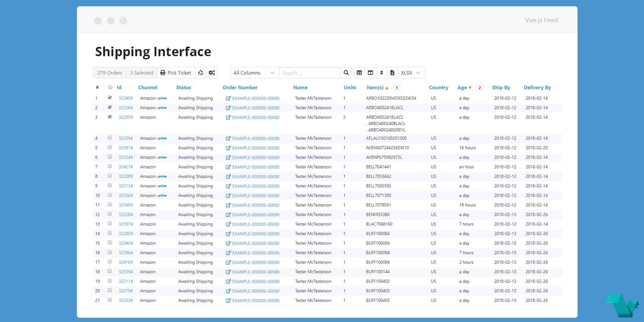Image resolution: width=644 pixels, height=322 pixels.
Task: Open the gears settings icon
Action: [x=212, y=73]
